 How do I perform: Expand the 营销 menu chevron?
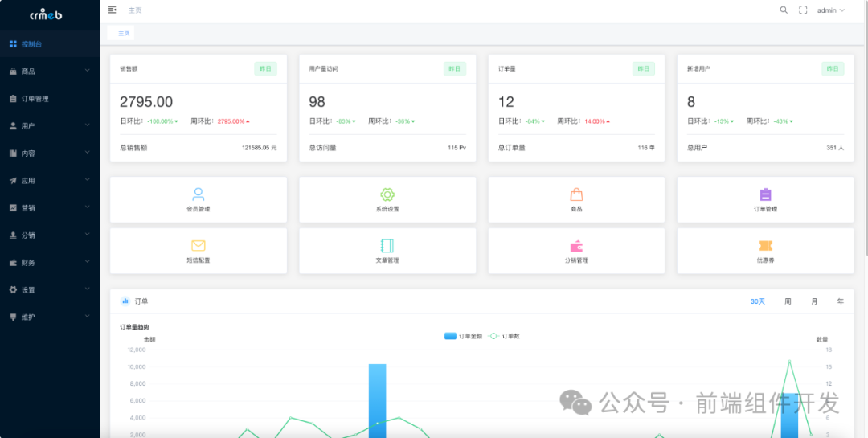[87, 207]
